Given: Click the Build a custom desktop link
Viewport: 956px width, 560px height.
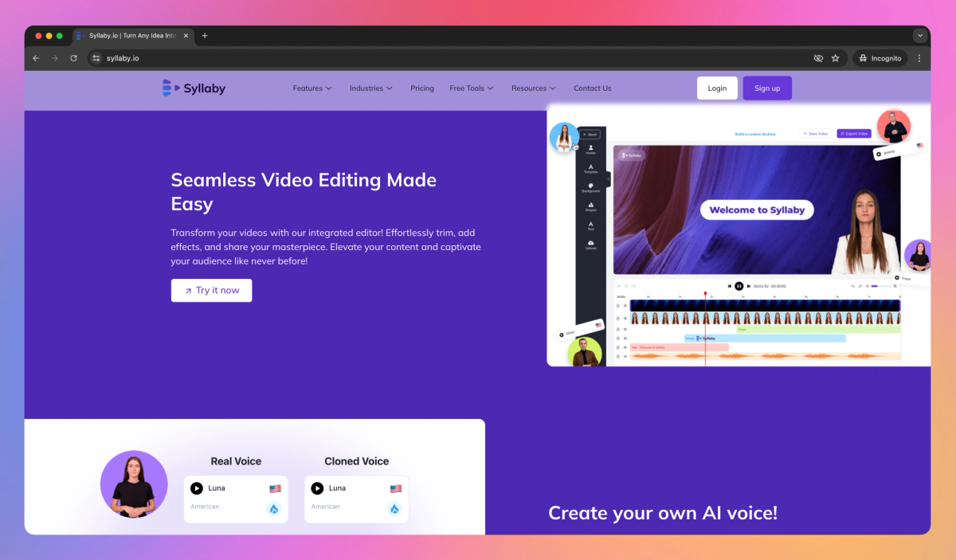Looking at the screenshot, I should (755, 134).
